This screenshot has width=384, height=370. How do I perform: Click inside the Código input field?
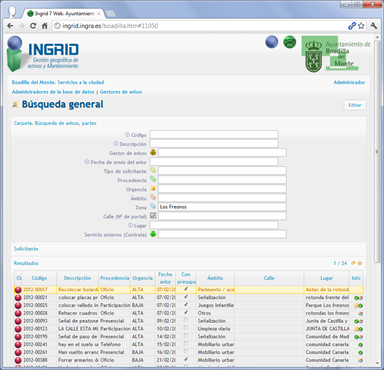pos(214,134)
